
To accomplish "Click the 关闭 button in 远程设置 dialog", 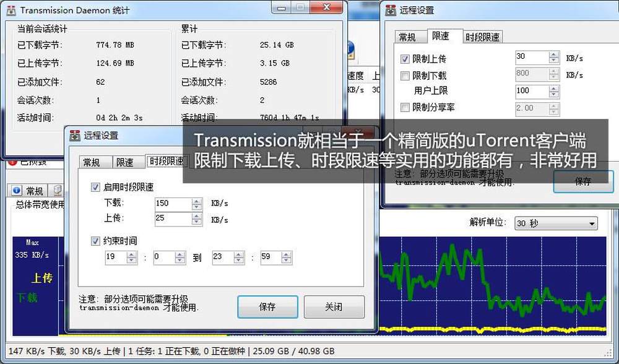I will 334,307.
